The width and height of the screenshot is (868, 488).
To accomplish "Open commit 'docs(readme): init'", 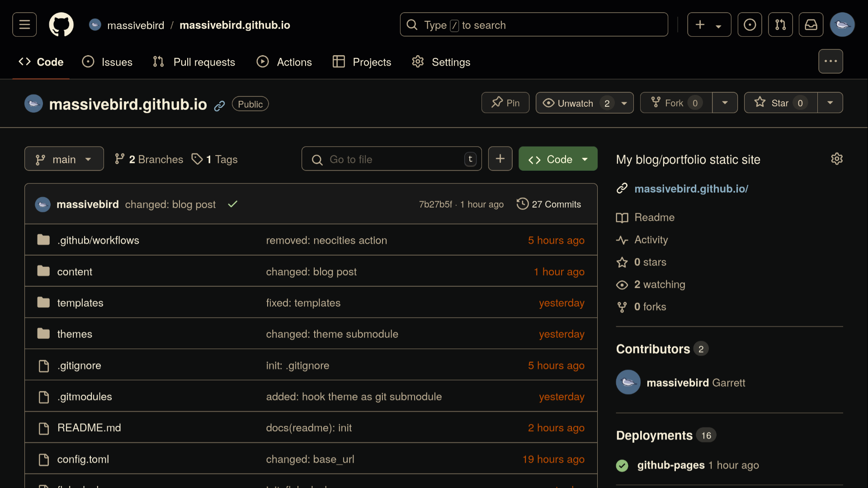I will click(309, 428).
